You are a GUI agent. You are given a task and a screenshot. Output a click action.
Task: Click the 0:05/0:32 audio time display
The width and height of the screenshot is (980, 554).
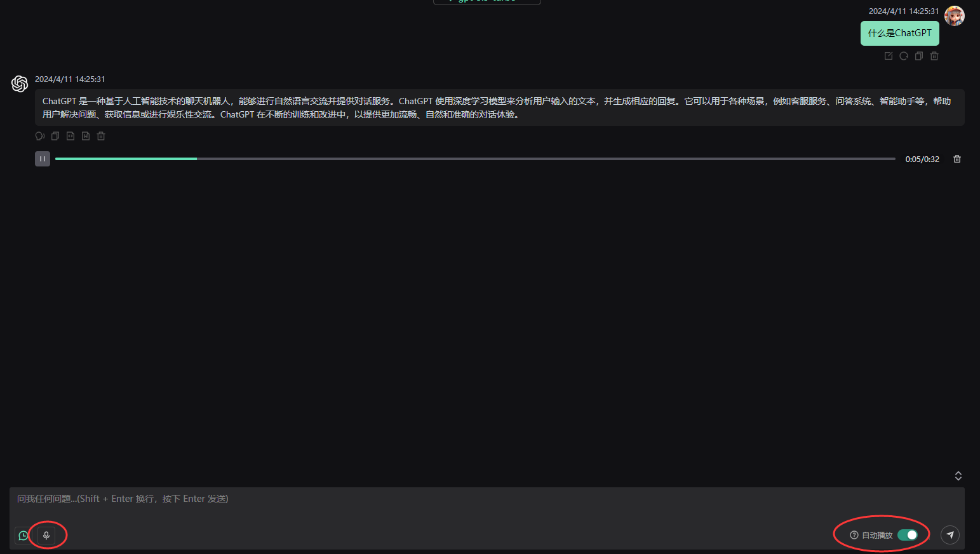(922, 159)
